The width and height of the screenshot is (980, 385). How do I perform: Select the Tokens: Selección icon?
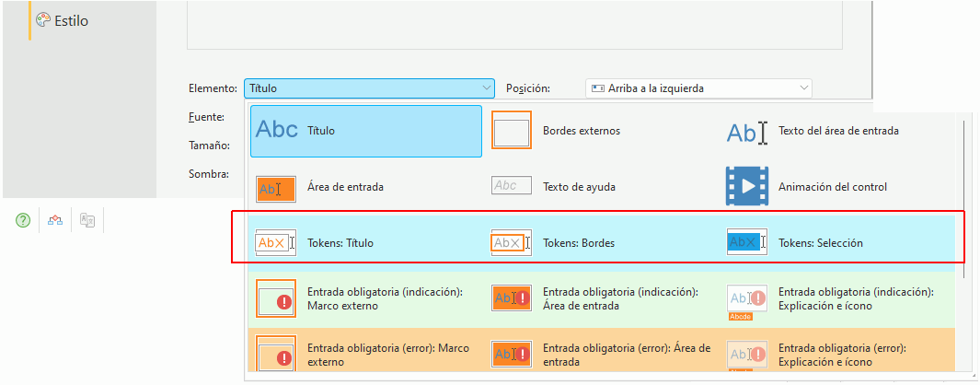747,242
